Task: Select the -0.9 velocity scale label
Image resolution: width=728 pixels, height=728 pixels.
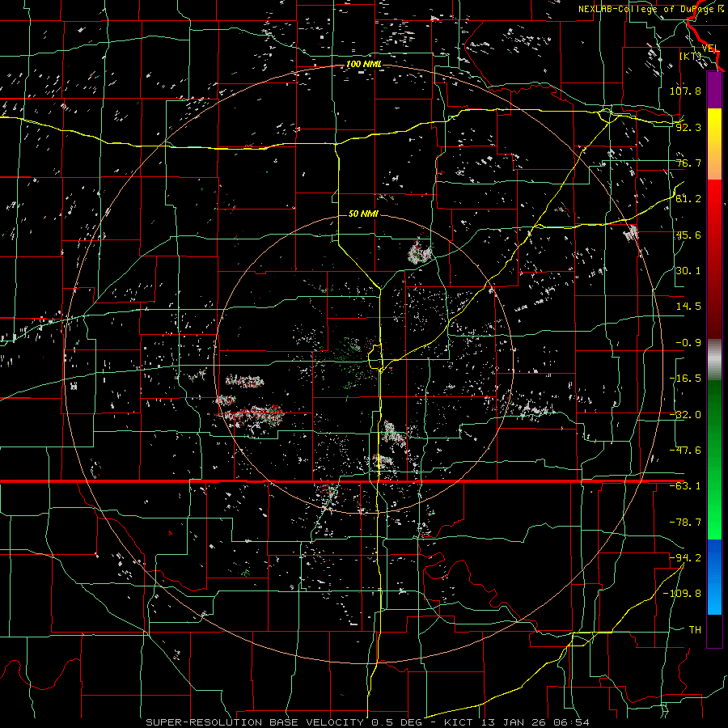Action: (x=688, y=343)
